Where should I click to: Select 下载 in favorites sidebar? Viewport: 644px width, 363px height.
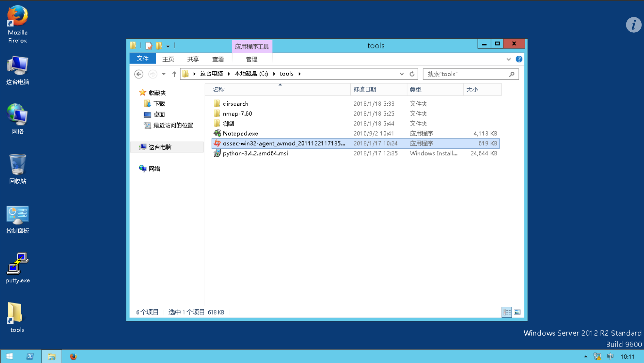point(159,104)
